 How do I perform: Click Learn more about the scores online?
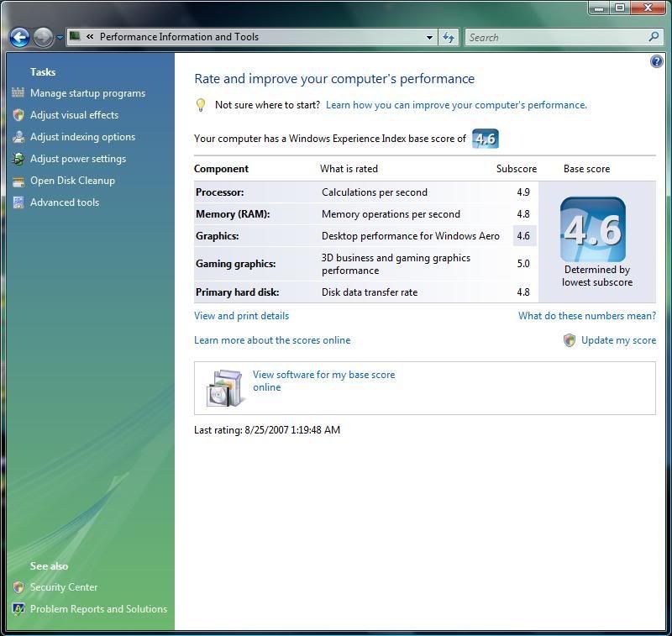click(x=272, y=340)
